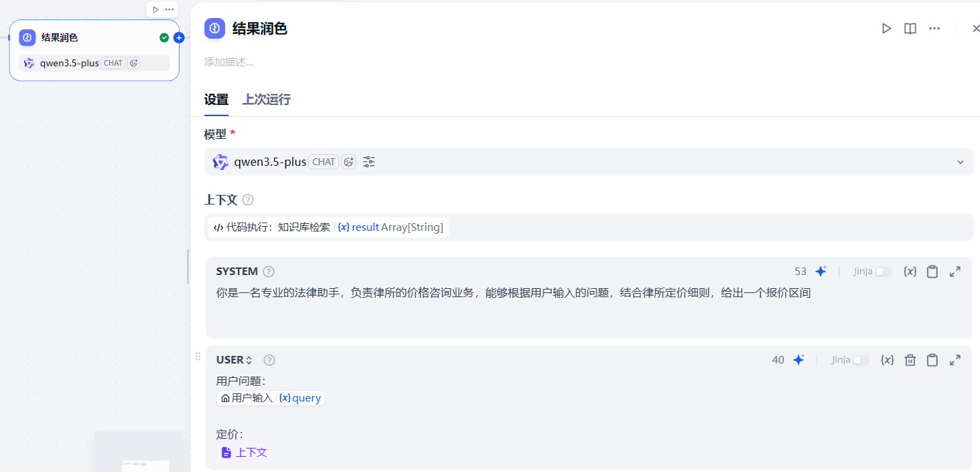980x472 pixels.
Task: Copy the SYSTEM prompt to clipboard
Action: coord(932,272)
